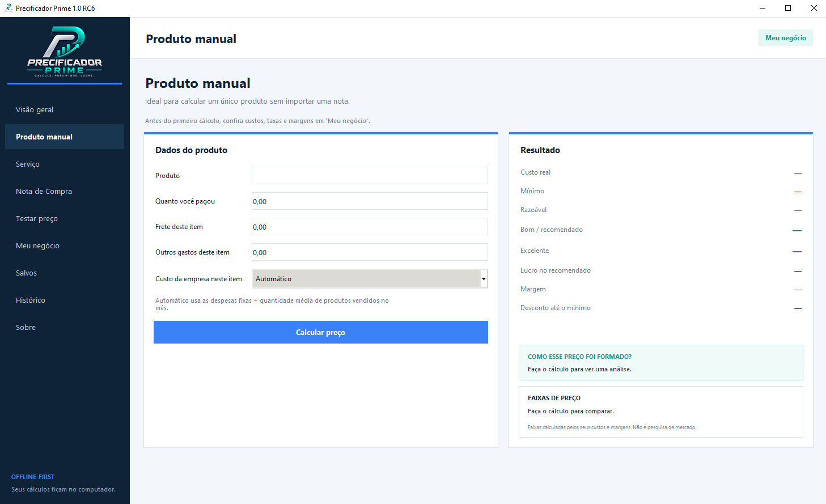Viewport: 826px width, 504px height.
Task: Click the OFFLINE-FIRST footer text
Action: click(x=33, y=477)
